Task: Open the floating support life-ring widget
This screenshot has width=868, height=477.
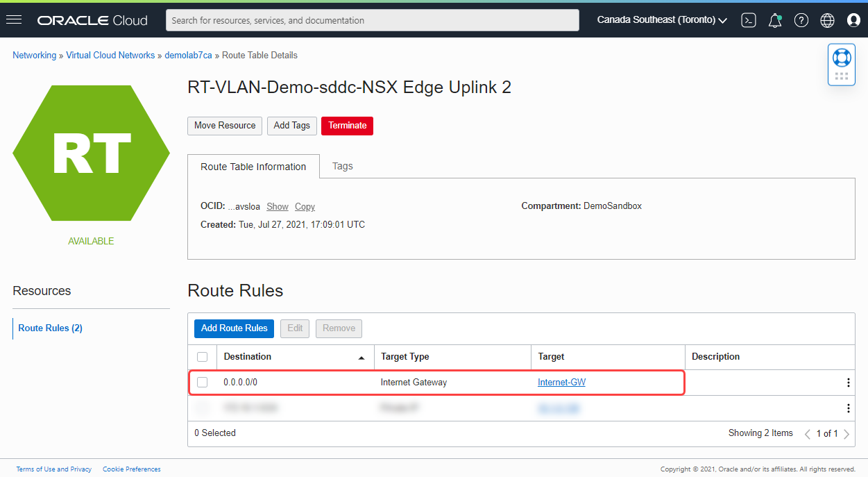Action: tap(841, 58)
